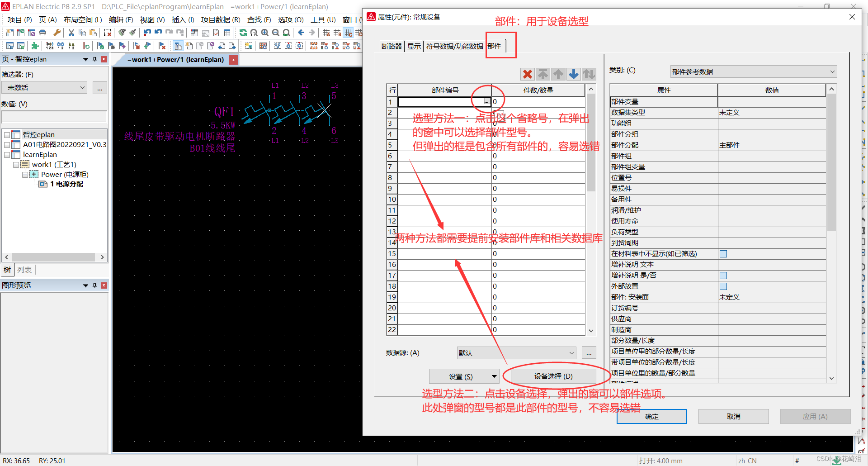The height and width of the screenshot is (466, 868).
Task: Open the 项目 (P) menu
Action: click(x=20, y=19)
